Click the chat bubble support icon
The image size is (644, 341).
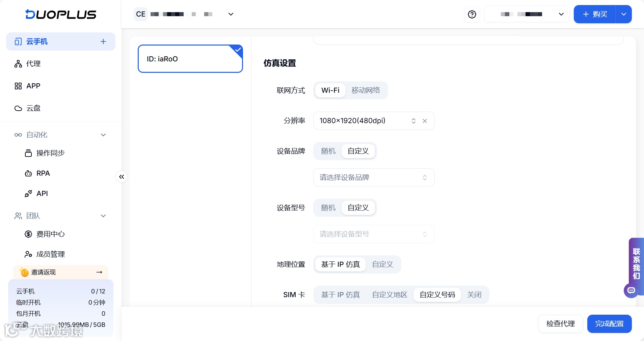631,290
